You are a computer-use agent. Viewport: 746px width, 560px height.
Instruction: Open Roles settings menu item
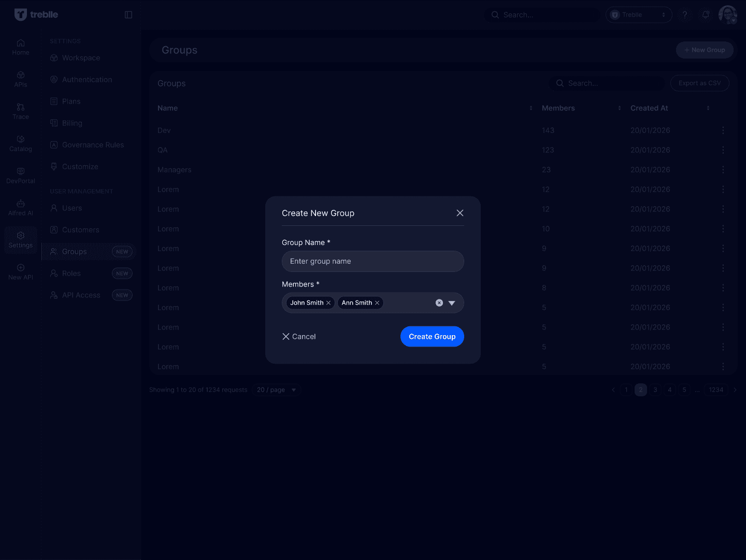tap(71, 274)
